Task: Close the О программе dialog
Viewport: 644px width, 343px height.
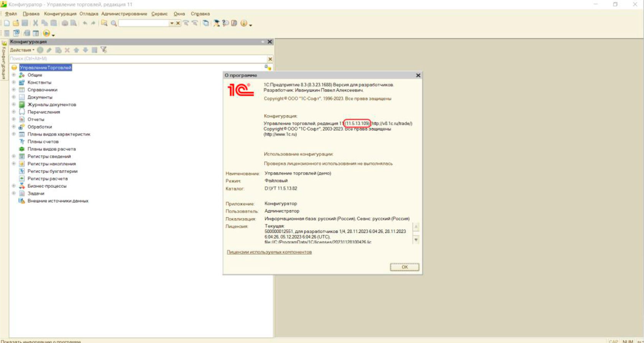Action: click(x=418, y=75)
